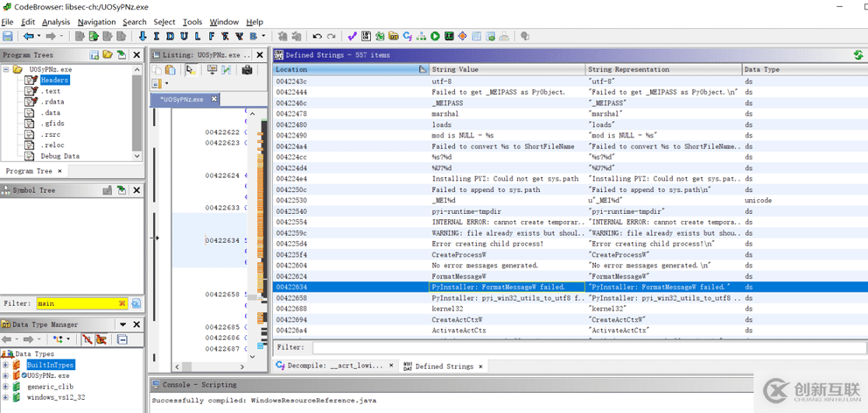Click the down-arrow next-item navigation icon
Image resolution: width=868 pixels, height=413 pixels.
point(142,37)
